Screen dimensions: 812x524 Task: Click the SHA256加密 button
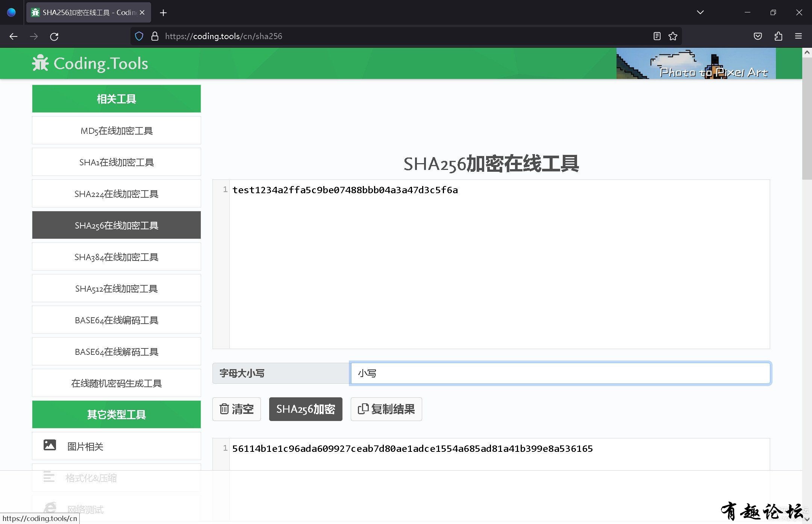pyautogui.click(x=306, y=409)
